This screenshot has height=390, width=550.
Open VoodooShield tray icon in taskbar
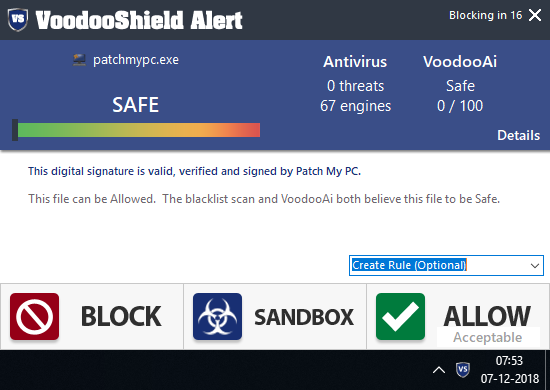(x=463, y=370)
